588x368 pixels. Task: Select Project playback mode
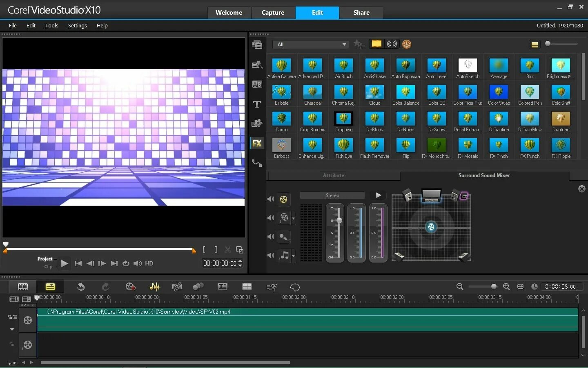coord(45,259)
